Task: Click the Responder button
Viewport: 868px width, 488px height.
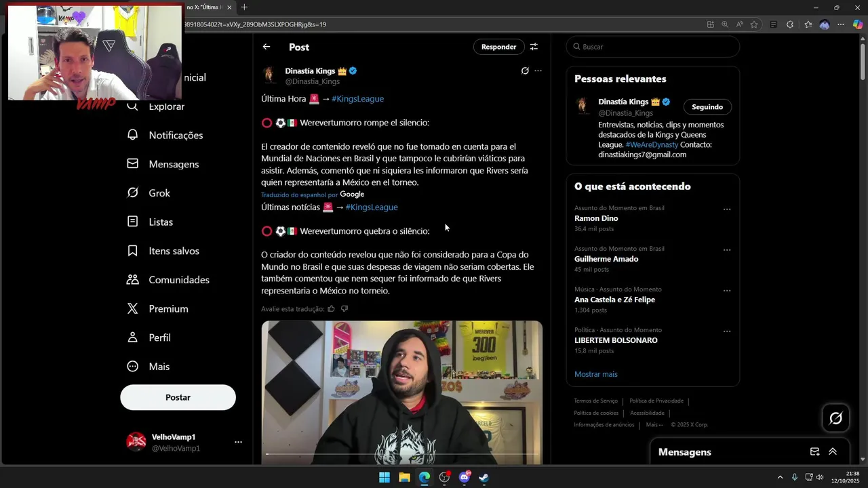Action: (x=498, y=47)
